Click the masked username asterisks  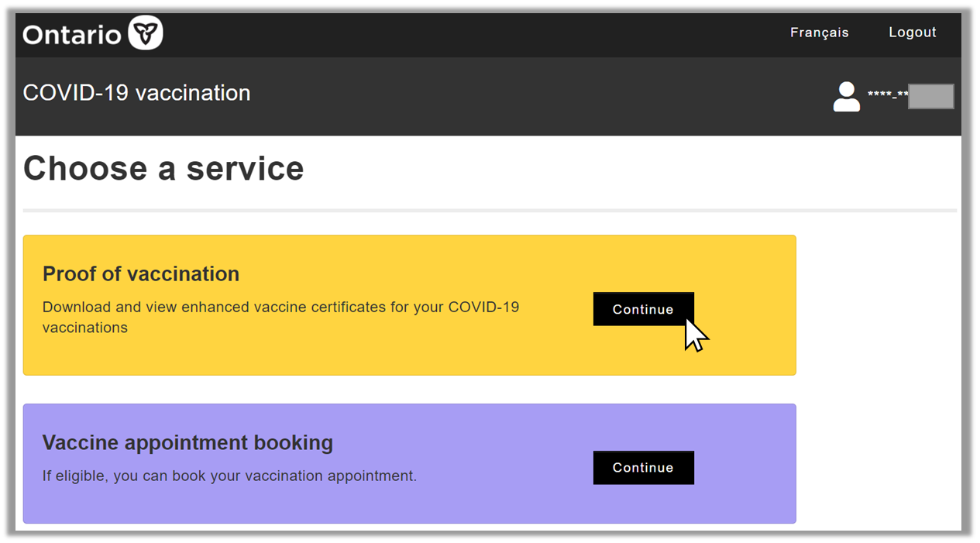pos(887,95)
